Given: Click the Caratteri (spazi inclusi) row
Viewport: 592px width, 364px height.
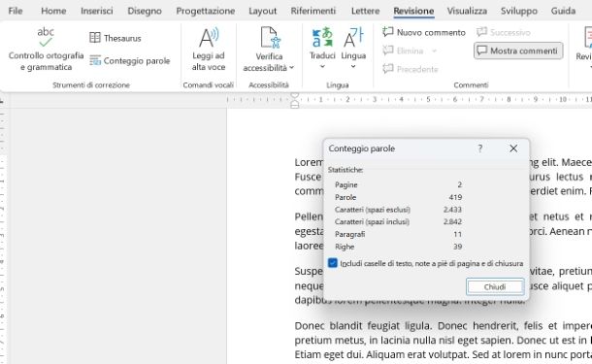Looking at the screenshot, I should click(398, 221).
